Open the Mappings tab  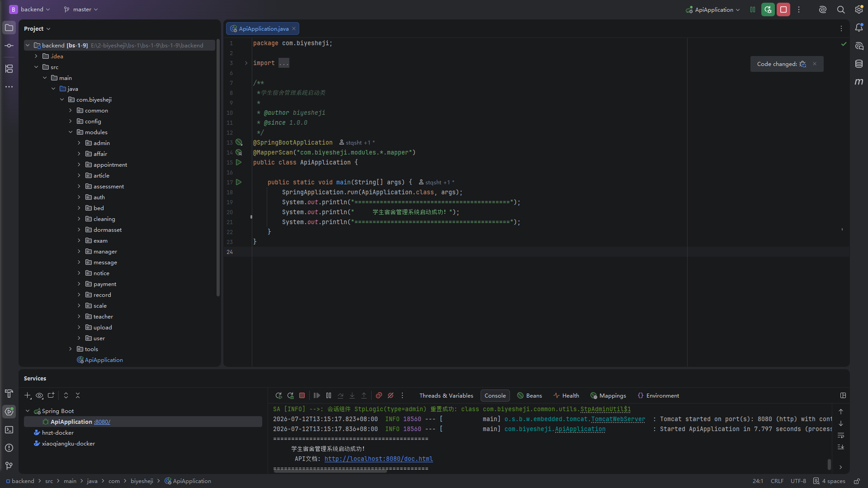click(608, 395)
